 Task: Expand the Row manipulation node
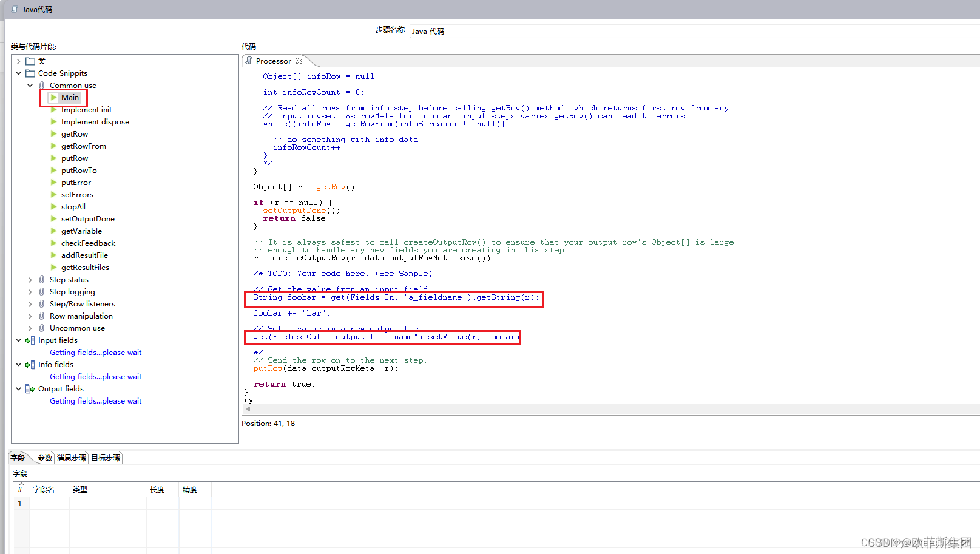tap(30, 316)
